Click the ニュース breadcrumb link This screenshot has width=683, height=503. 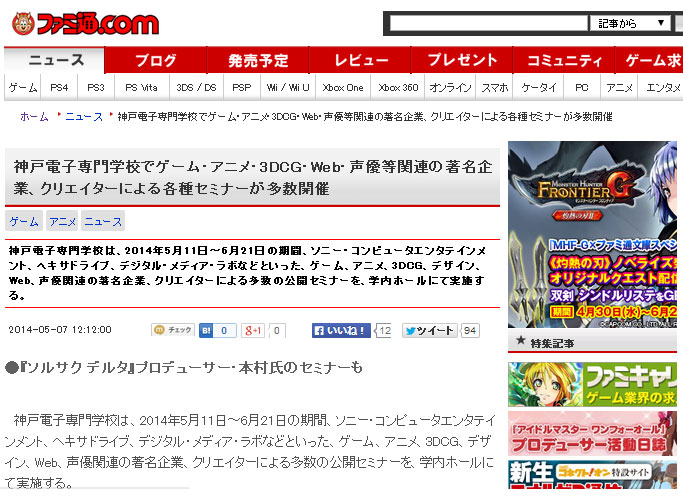(x=84, y=117)
